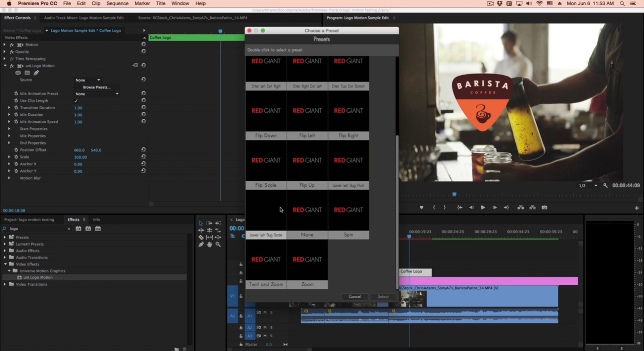Select the Zoom tool magnifier
Viewport: 644px width, 351px height.
click(x=218, y=245)
